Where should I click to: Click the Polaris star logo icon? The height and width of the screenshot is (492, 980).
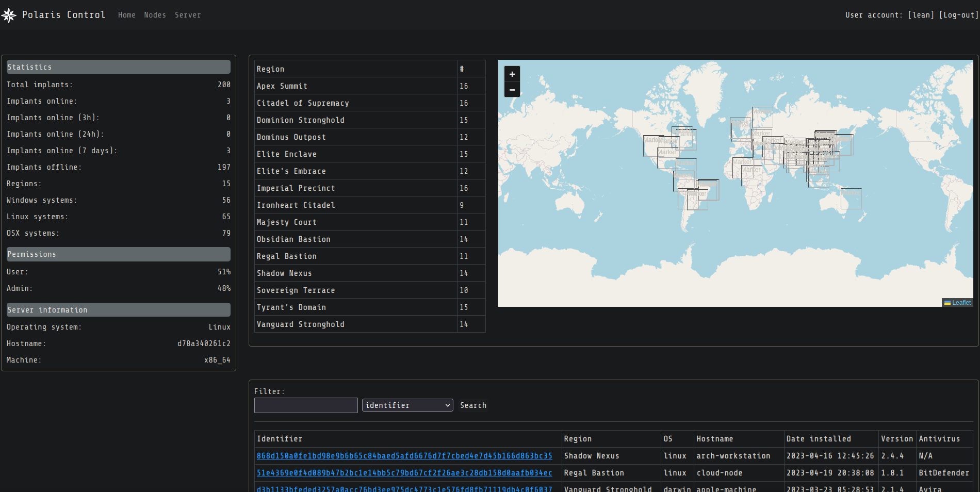pyautogui.click(x=9, y=15)
